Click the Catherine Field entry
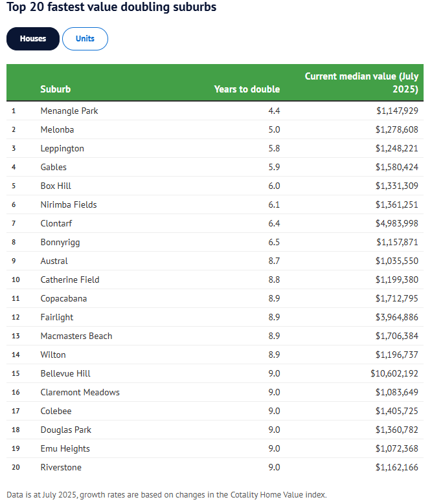 [x=70, y=279]
